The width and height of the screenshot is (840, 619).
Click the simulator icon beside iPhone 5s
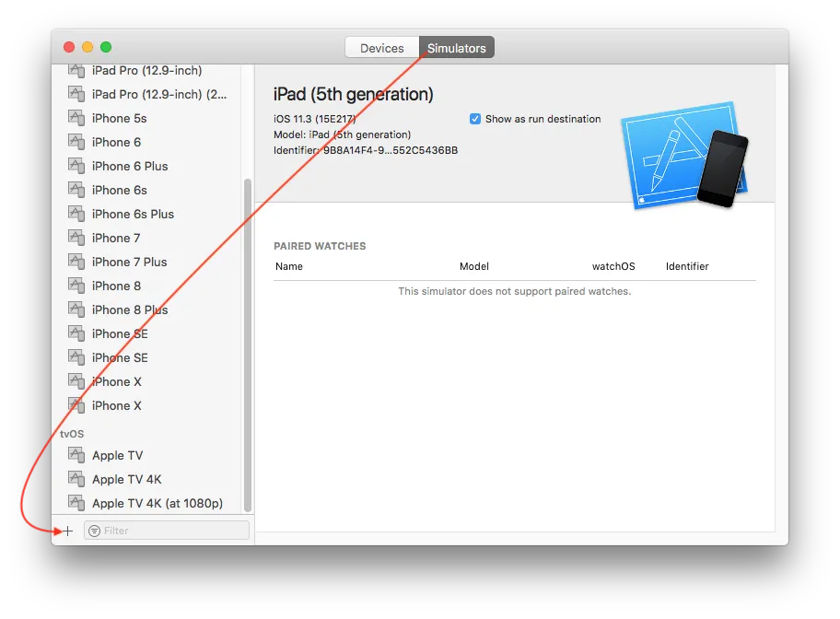pos(76,118)
